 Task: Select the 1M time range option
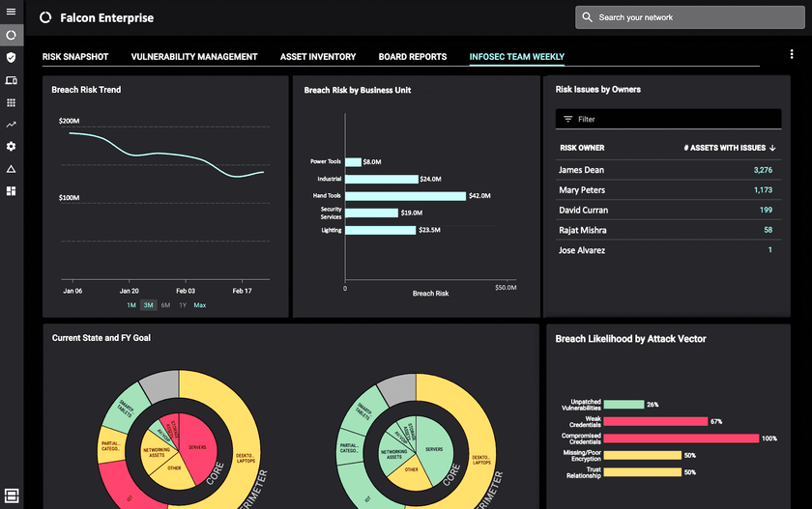[x=131, y=305]
